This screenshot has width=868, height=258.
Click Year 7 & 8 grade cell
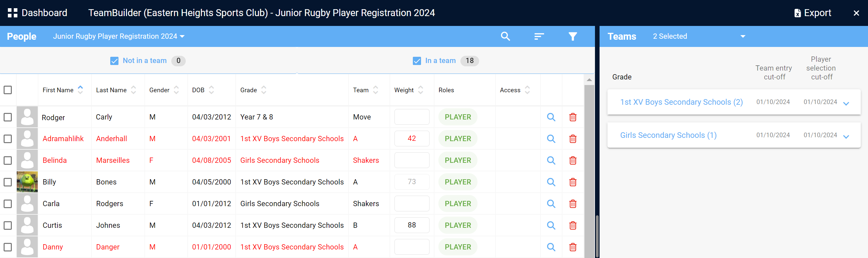click(x=256, y=117)
